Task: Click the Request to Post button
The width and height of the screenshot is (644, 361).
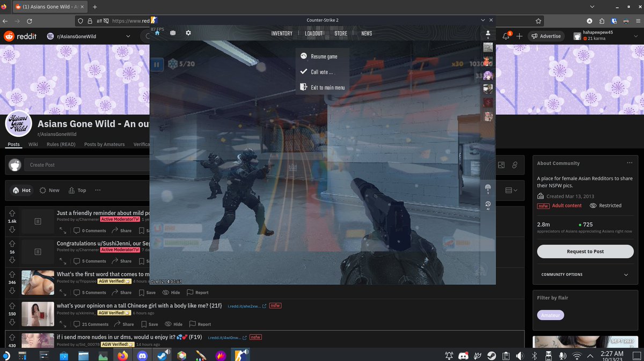Action: tap(585, 252)
